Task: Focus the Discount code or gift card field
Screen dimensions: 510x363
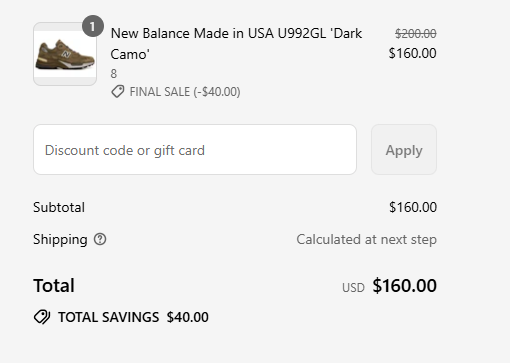Action: click(x=195, y=150)
